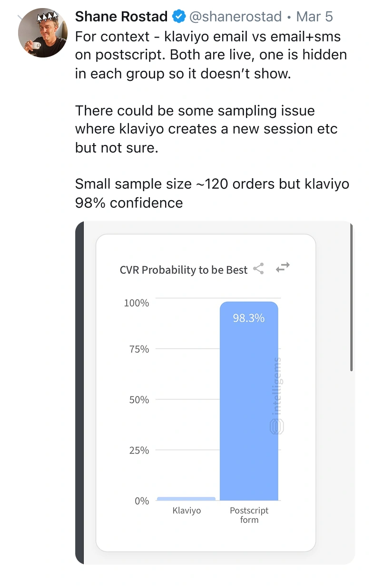This screenshot has height=588, width=373.
Task: Open the @shanerostad handle link
Action: pyautogui.click(x=236, y=17)
